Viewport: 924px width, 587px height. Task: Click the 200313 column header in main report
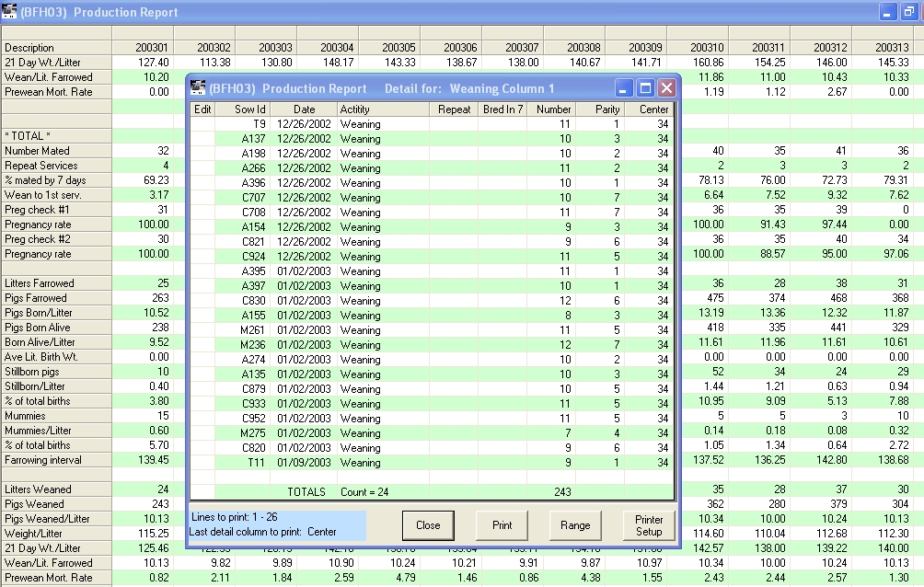point(883,47)
